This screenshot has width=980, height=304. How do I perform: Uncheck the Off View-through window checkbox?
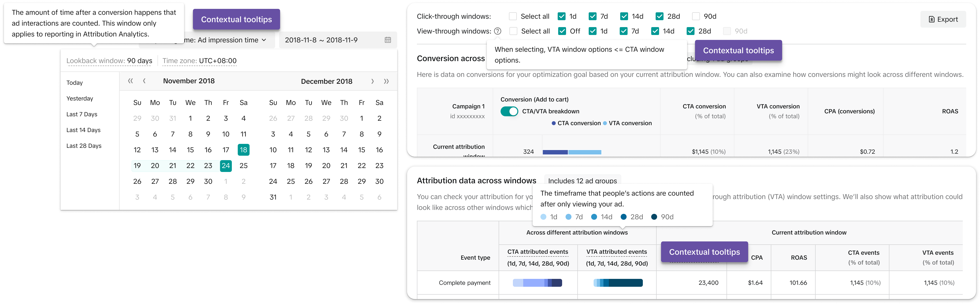[x=562, y=31]
